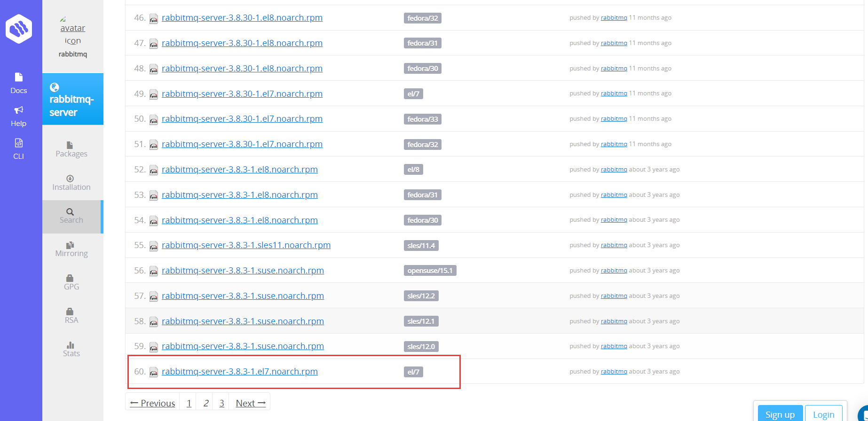Open package 46 rabbitmq-server-3.8.30-1.el8 link
The image size is (868, 421).
click(242, 18)
